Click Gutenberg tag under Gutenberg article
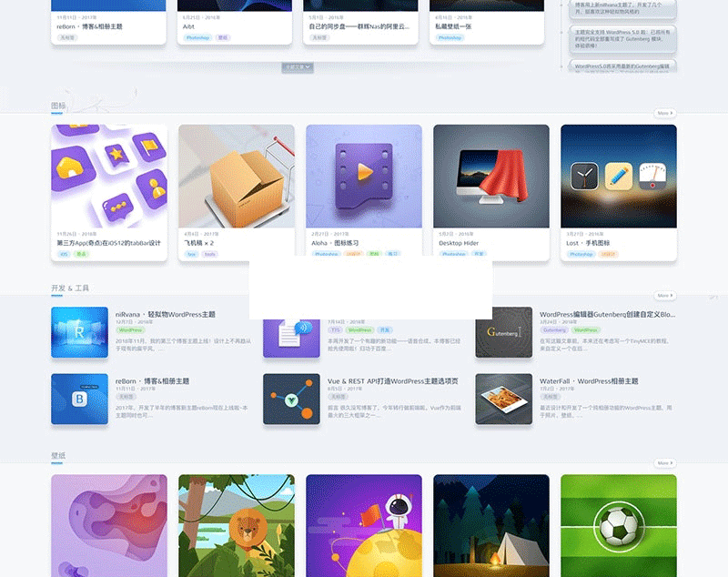 [554, 330]
